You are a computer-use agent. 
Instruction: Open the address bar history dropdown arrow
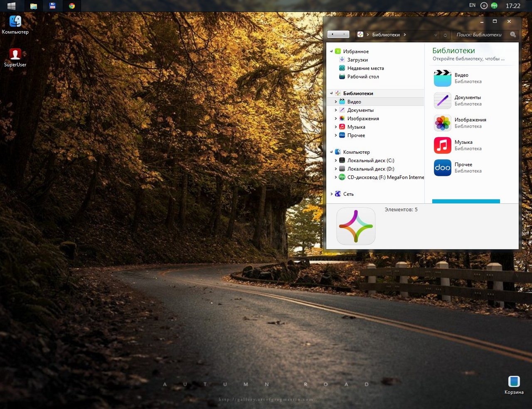coord(436,35)
